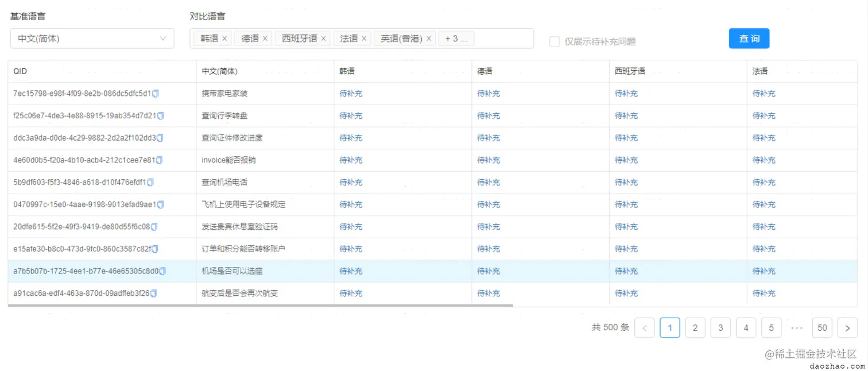Enable 仅展示待补充问题 checkbox
868x371 pixels.
coord(554,41)
